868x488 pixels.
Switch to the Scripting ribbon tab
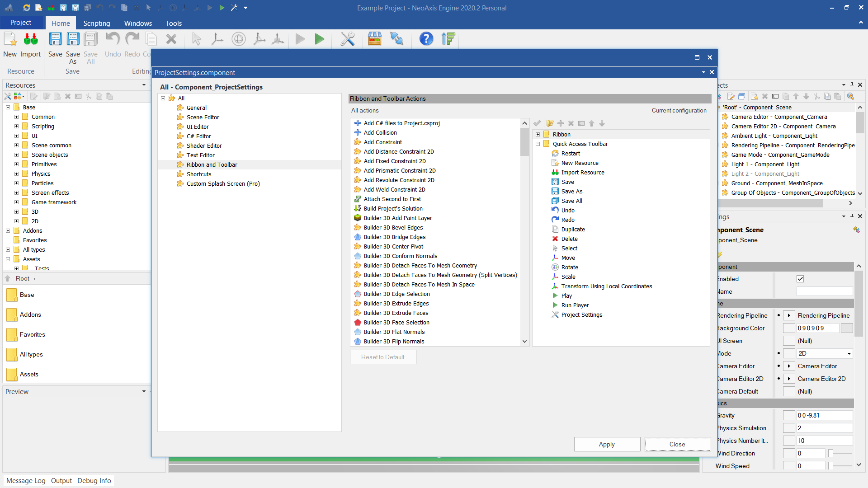[x=96, y=23]
